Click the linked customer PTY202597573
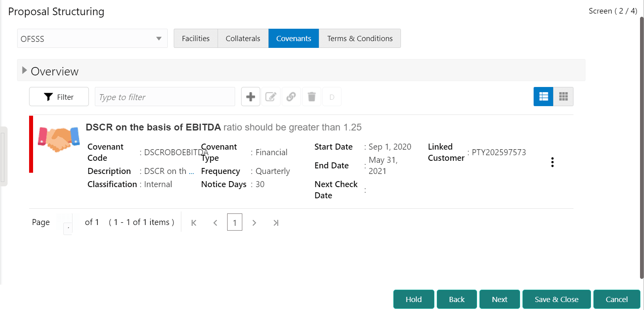This screenshot has height=310, width=644. point(499,152)
